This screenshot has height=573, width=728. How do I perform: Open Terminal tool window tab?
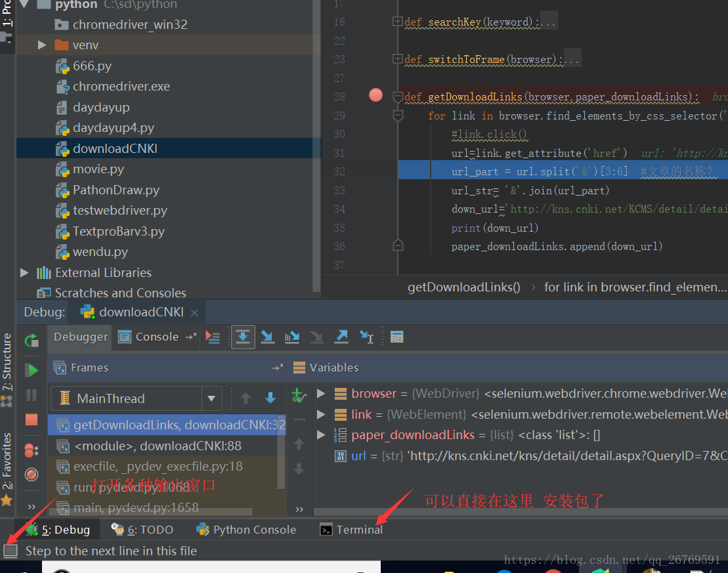click(x=351, y=530)
